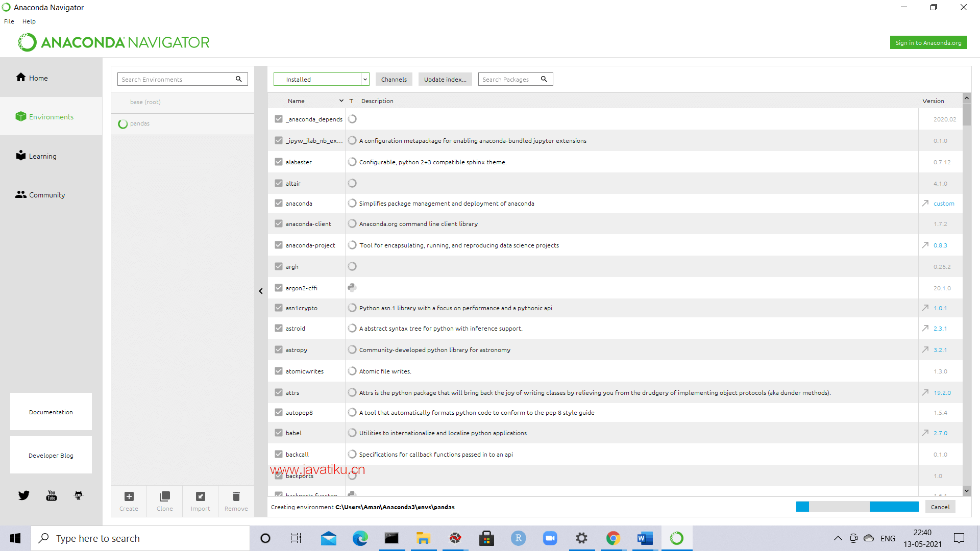The width and height of the screenshot is (980, 551).
Task: Sign in to Anaconda.org
Action: tap(928, 43)
